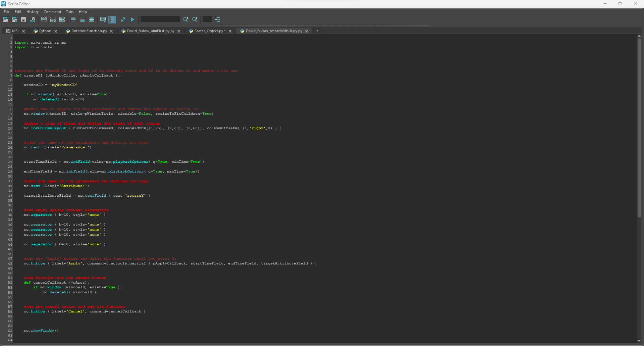
Task: Click inside the search text field
Action: coord(160,19)
